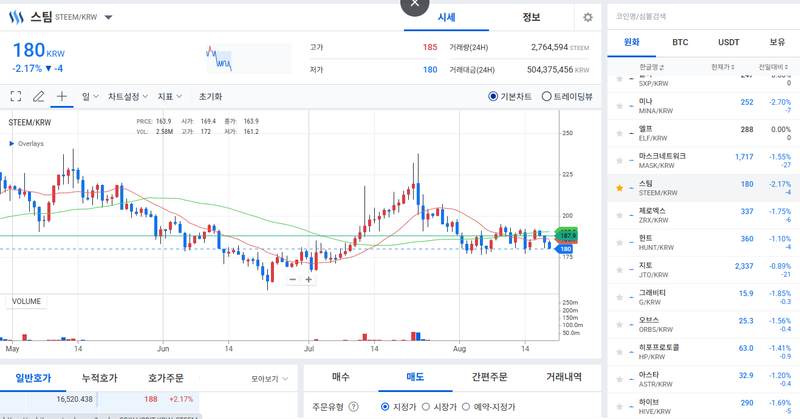This screenshot has width=800, height=419.
Task: Switch to the 매도 sell tab
Action: click(415, 377)
